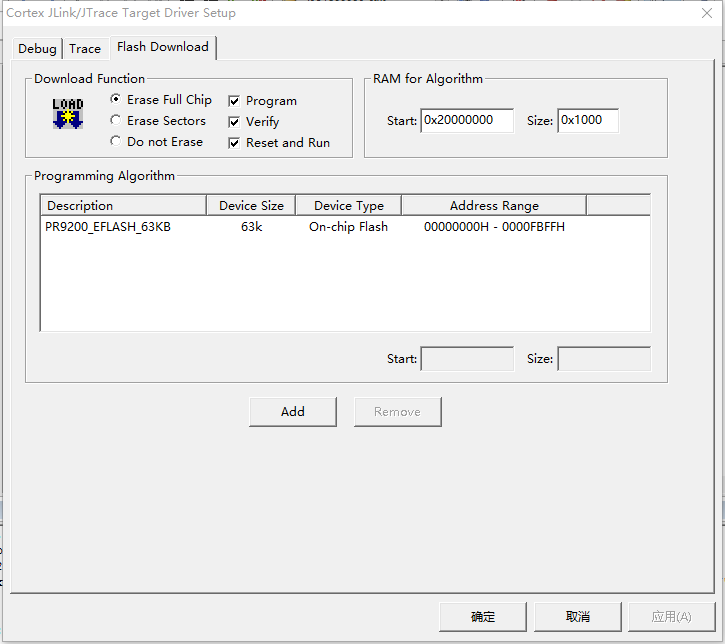The width and height of the screenshot is (725, 644).
Task: Confirm with the 确定 button
Action: tap(483, 617)
